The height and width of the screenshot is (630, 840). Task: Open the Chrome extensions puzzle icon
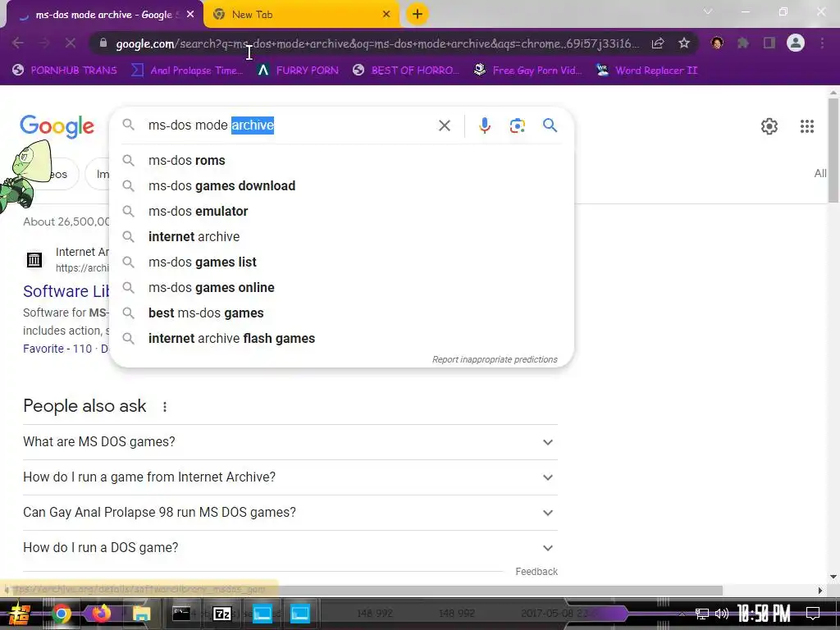pos(743,43)
